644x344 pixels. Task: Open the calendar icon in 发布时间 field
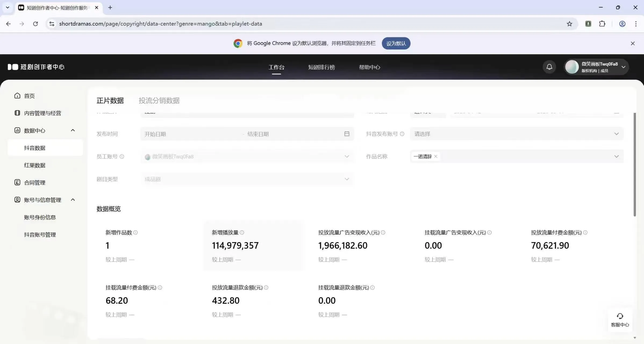point(347,134)
